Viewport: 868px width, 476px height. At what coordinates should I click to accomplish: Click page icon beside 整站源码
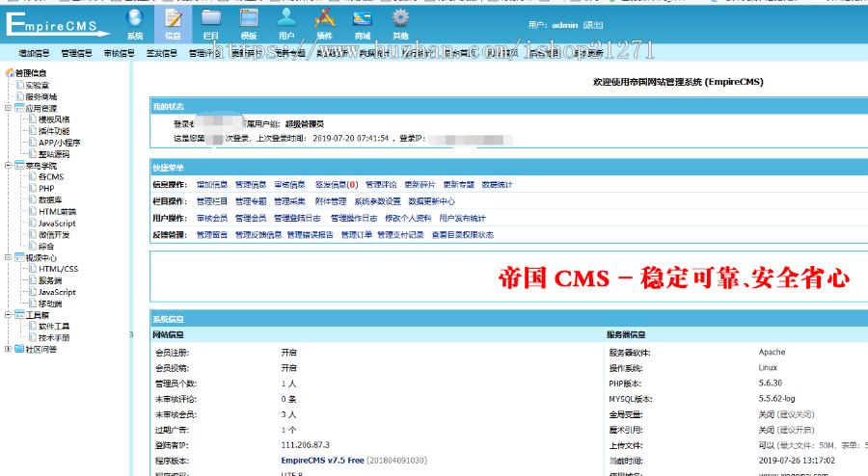pyautogui.click(x=33, y=154)
